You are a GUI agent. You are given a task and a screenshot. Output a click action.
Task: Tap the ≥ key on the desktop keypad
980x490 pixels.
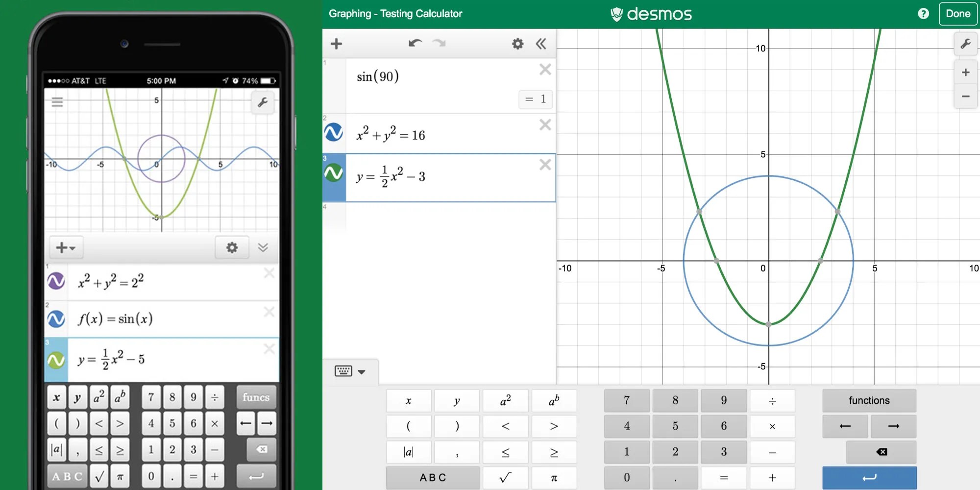(x=554, y=452)
